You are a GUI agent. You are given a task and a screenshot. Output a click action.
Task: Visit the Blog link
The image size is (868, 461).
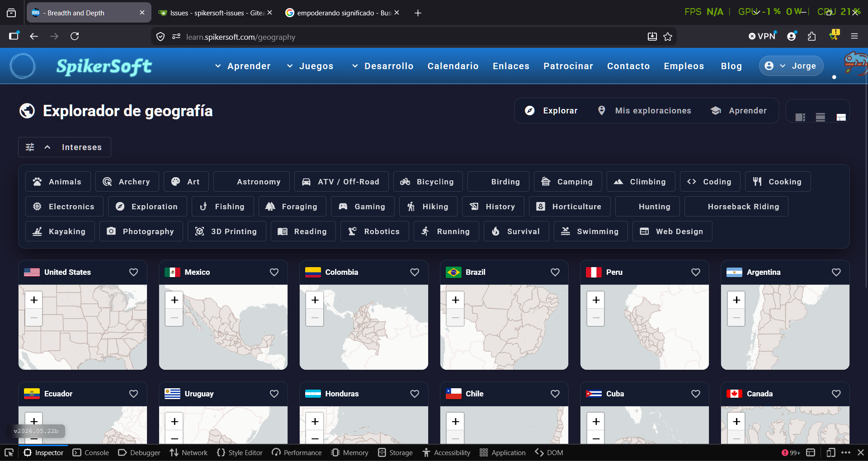[731, 66]
